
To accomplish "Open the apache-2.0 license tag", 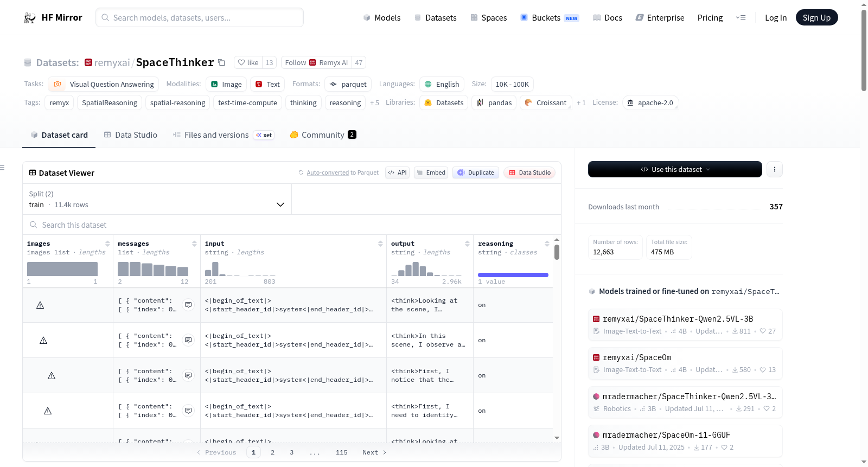I will tap(650, 103).
